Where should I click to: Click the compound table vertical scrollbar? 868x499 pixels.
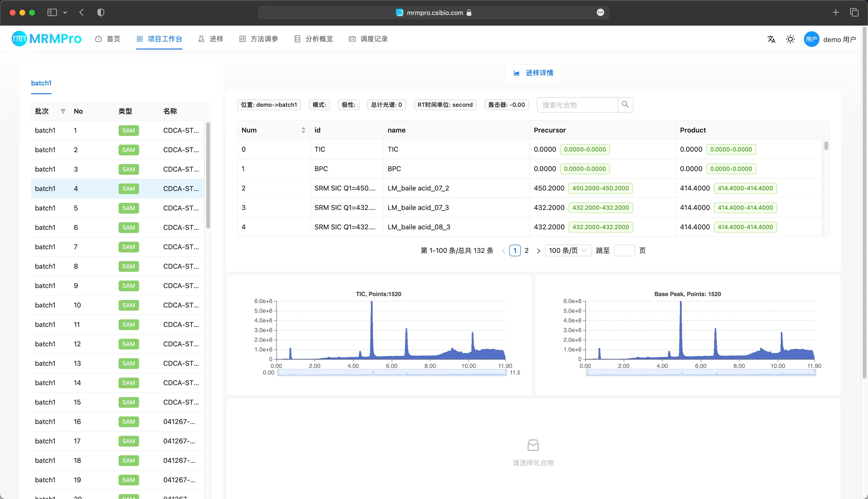coord(826,146)
